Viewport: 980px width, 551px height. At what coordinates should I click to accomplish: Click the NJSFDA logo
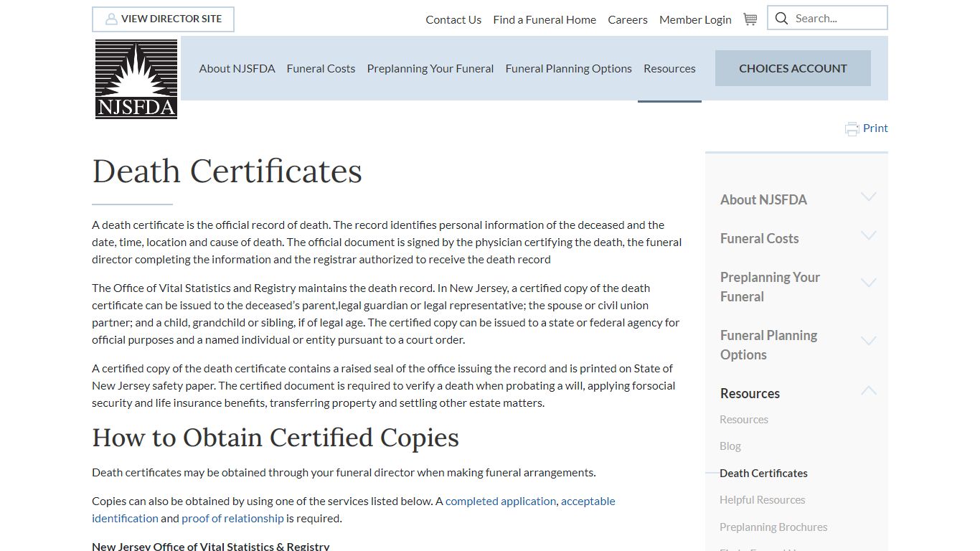[136, 79]
